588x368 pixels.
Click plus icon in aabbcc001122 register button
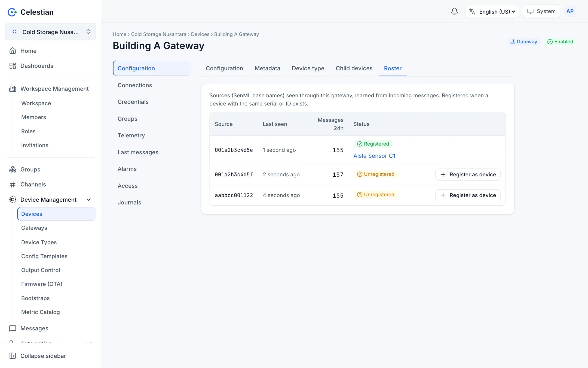(443, 195)
